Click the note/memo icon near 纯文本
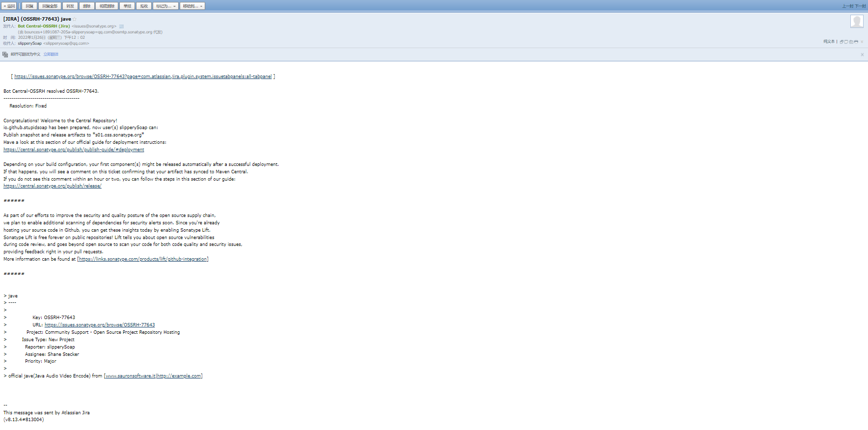The width and height of the screenshot is (868, 430). coord(846,42)
